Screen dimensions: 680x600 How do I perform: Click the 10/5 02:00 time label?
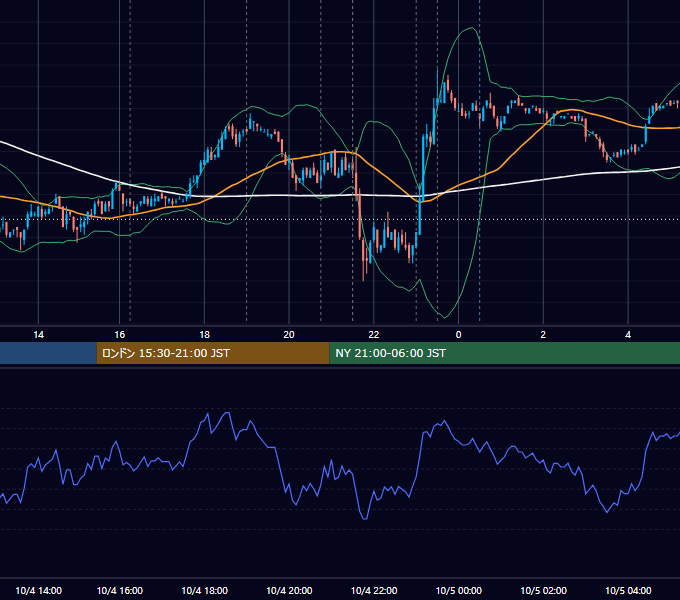(x=543, y=590)
